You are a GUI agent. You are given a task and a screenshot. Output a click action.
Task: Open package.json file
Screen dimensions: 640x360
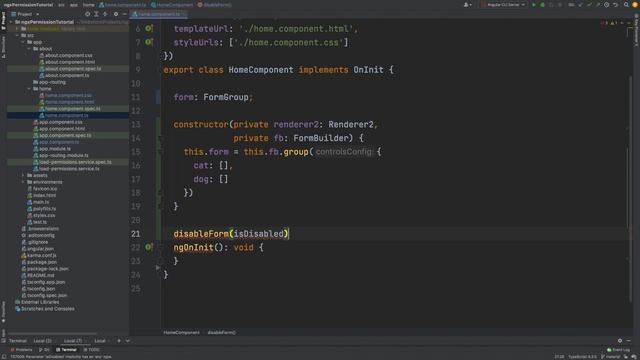39,262
